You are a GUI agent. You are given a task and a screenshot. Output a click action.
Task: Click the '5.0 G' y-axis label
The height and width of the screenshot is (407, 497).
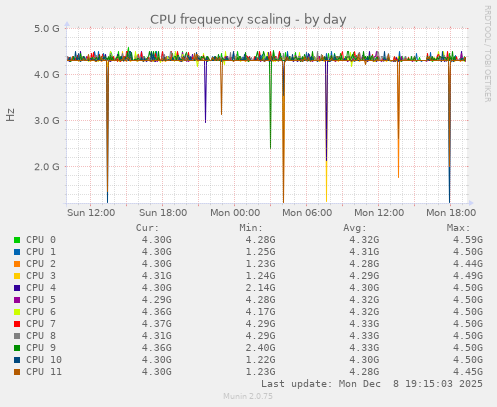point(47,29)
